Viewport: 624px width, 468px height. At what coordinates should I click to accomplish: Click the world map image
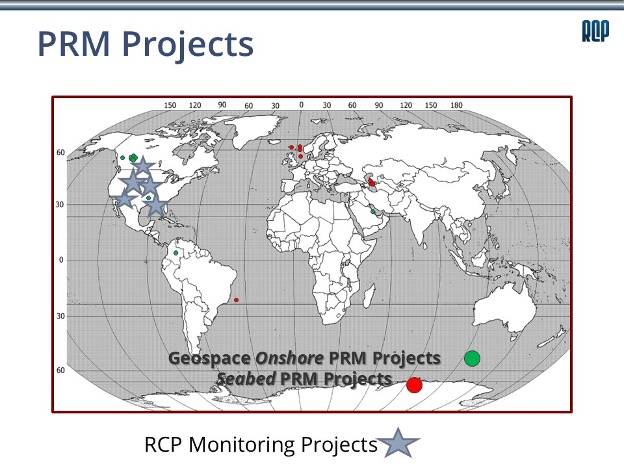[x=312, y=254]
